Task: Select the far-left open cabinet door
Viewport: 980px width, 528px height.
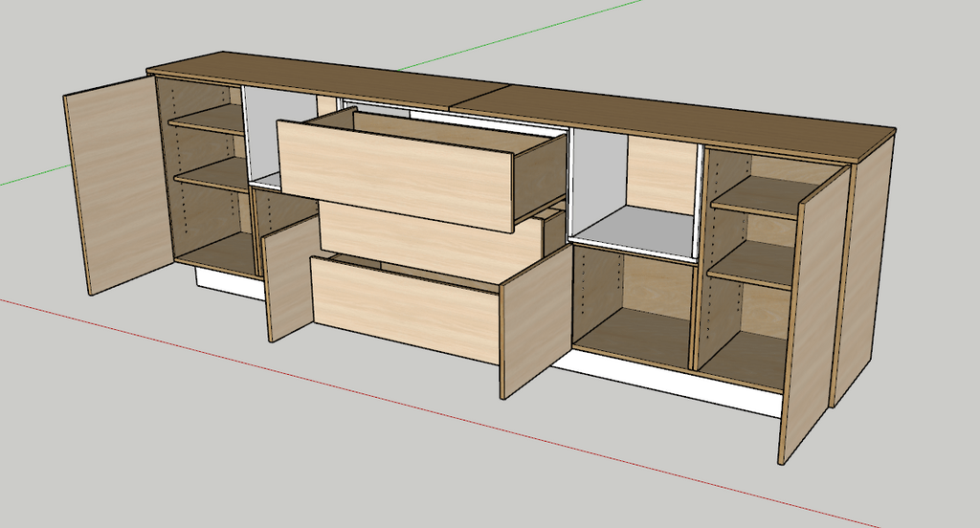Action: [120, 185]
